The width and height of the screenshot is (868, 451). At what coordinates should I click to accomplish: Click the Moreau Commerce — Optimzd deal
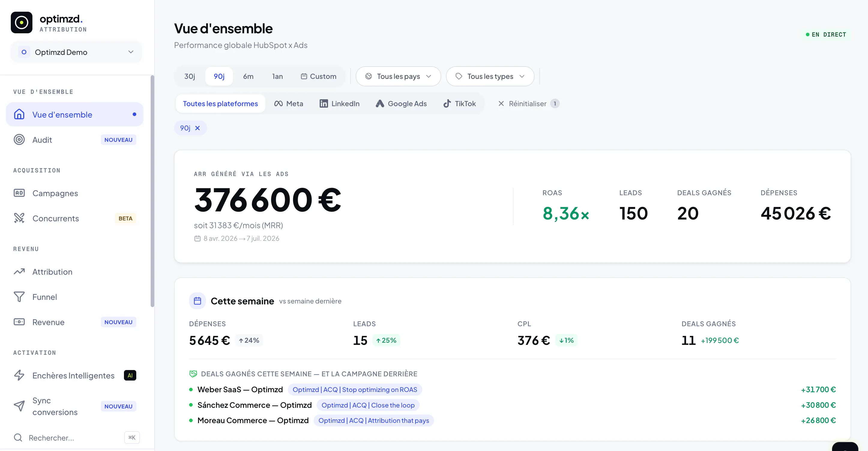253,421
